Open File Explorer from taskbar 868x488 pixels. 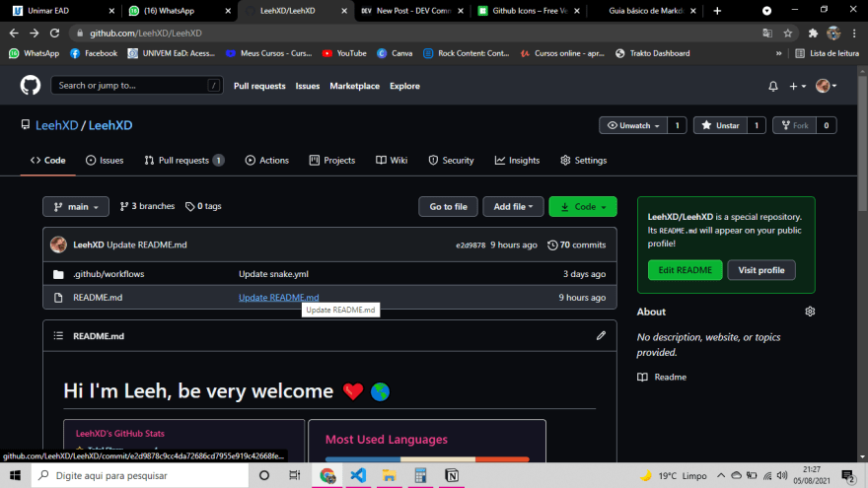(390, 475)
